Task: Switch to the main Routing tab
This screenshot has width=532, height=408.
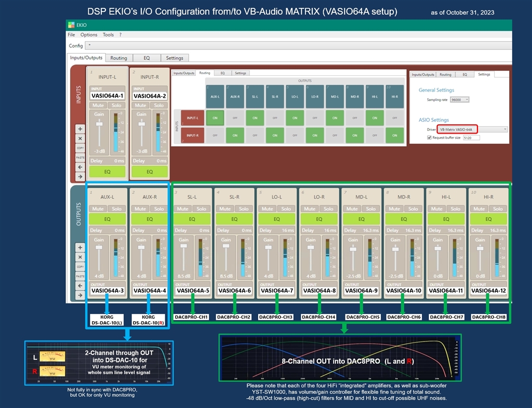Action: pos(119,58)
